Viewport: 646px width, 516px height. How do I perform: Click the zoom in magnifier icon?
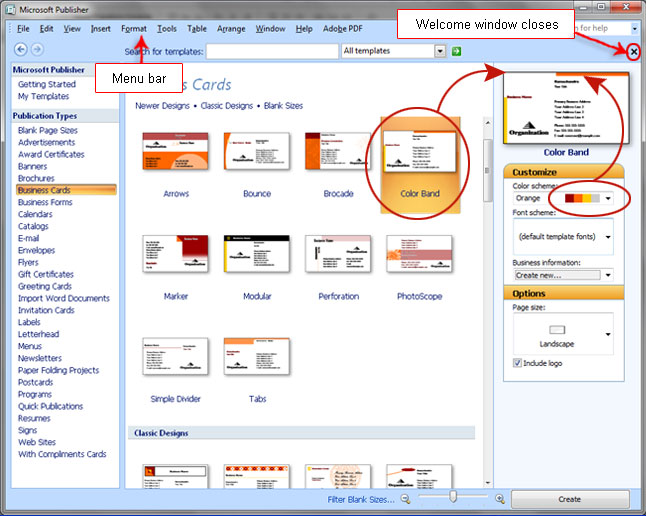click(x=500, y=499)
